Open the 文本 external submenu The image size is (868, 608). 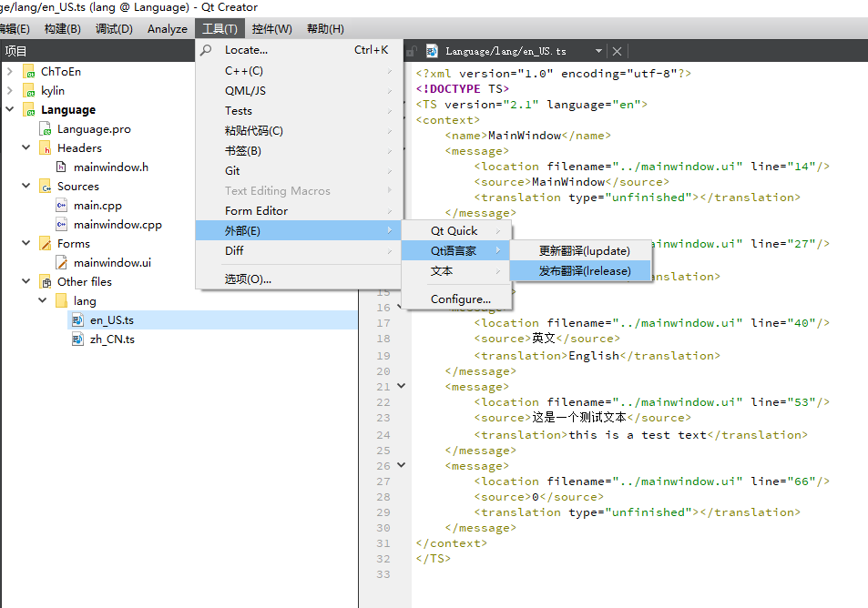456,271
